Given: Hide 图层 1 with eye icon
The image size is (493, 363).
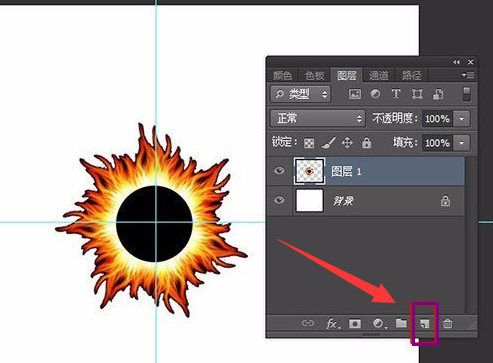Looking at the screenshot, I should [x=279, y=171].
